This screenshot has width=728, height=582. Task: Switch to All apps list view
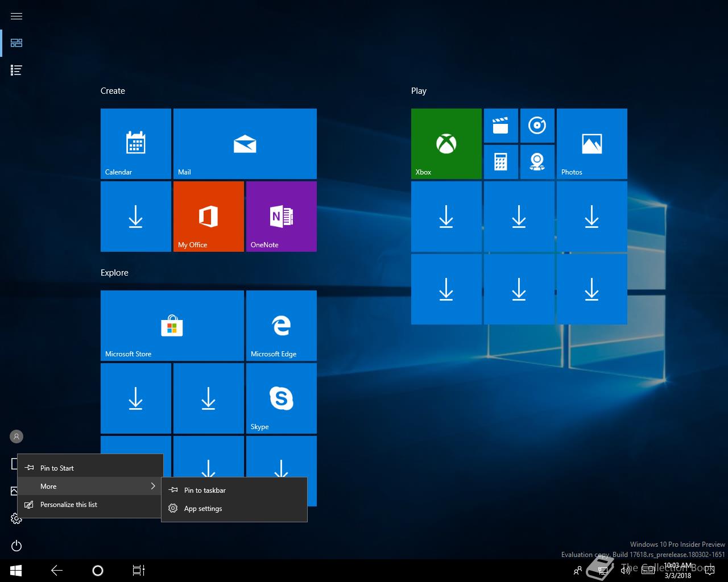(x=16, y=70)
